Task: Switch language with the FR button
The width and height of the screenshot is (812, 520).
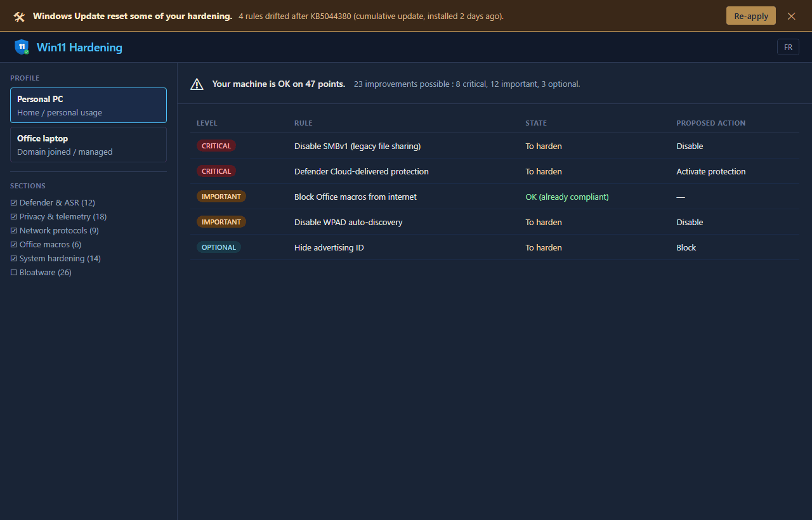Action: tap(788, 47)
